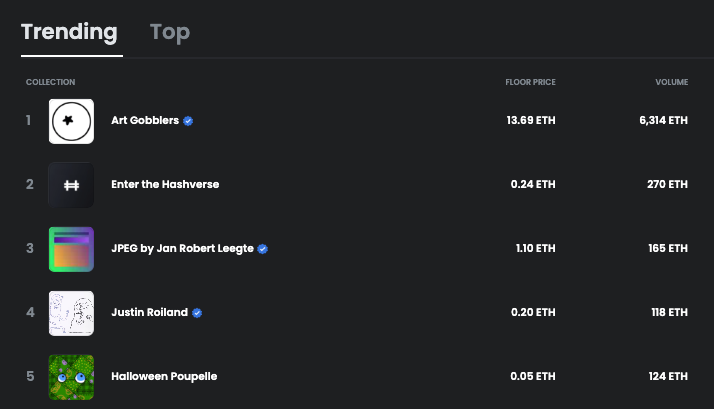This screenshot has width=714, height=409.
Task: Click the verified badge beside Jan Robert Leegte
Action: [263, 249]
